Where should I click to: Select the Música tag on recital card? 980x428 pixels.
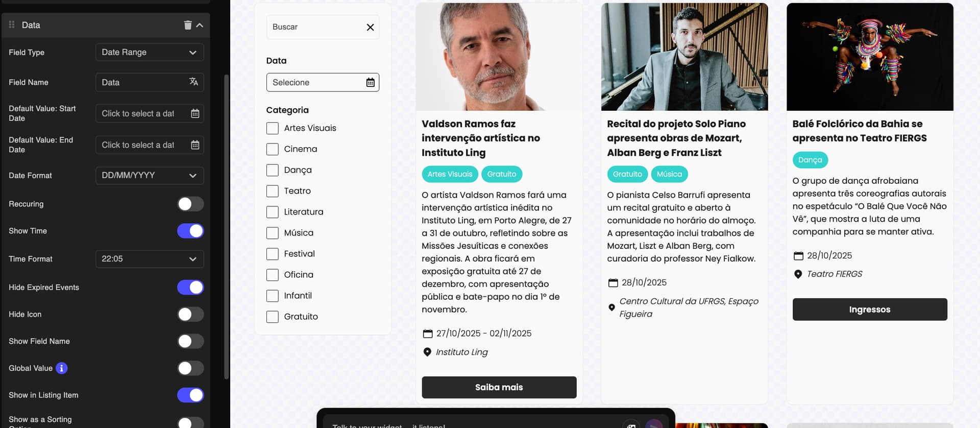(x=669, y=174)
